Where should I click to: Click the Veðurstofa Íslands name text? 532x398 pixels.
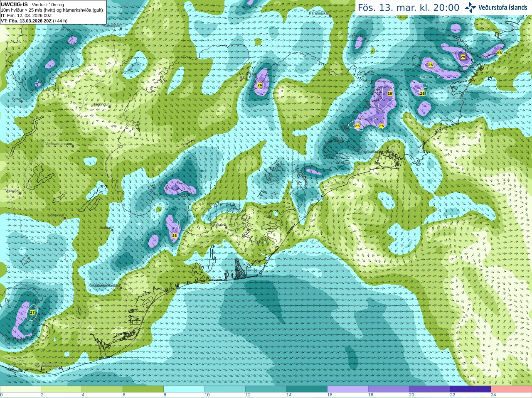point(502,7)
